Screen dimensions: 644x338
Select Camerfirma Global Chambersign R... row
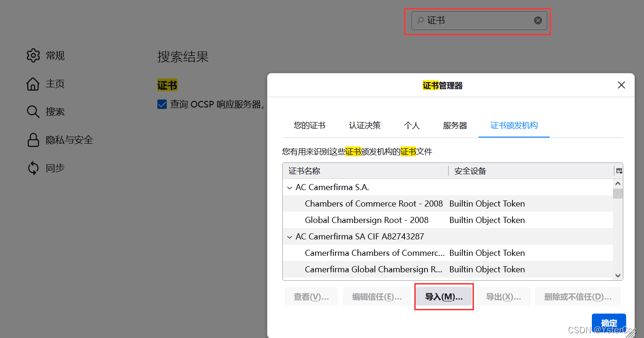(448, 269)
